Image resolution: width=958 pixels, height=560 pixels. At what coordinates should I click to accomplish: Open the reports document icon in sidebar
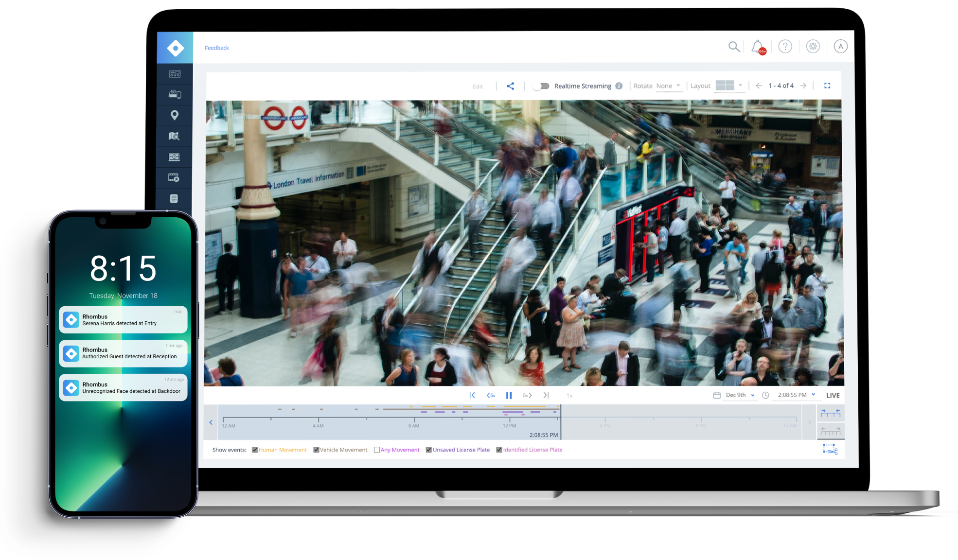pos(175,198)
